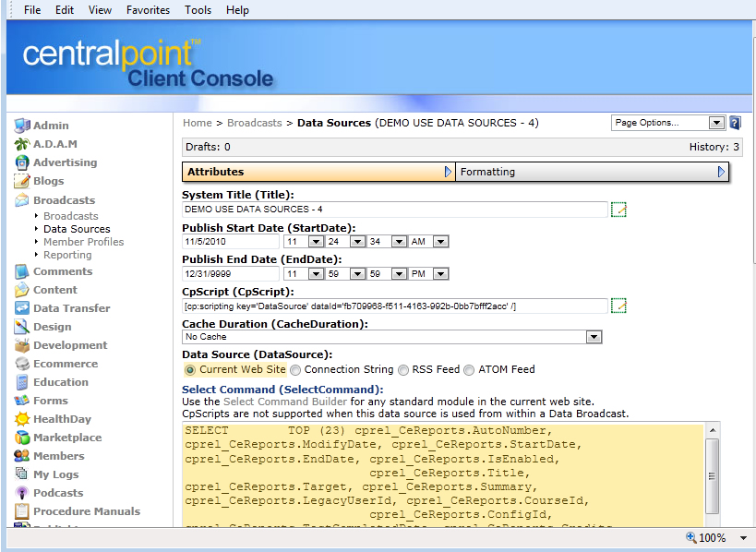Screen dimensions: 756x552
Task: Open the Favorites menu
Action: coord(148,10)
